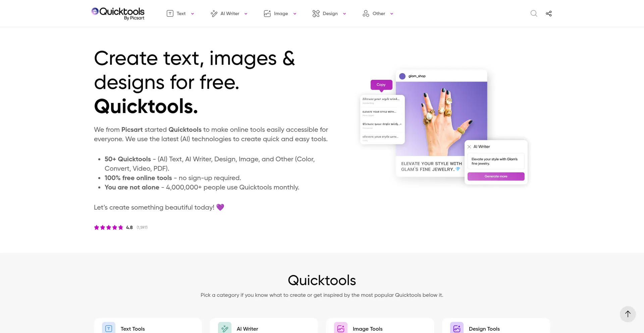Click the glam_shop purple avatar

tap(402, 76)
